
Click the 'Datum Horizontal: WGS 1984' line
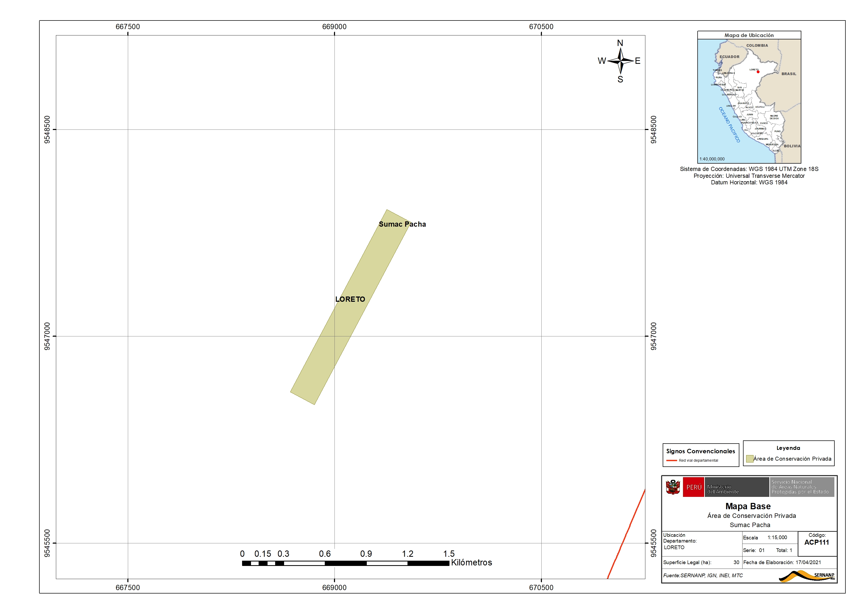pyautogui.click(x=749, y=183)
